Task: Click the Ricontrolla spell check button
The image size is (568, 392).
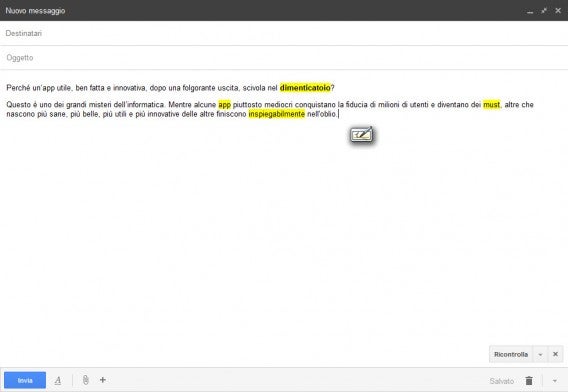Action: [511, 354]
